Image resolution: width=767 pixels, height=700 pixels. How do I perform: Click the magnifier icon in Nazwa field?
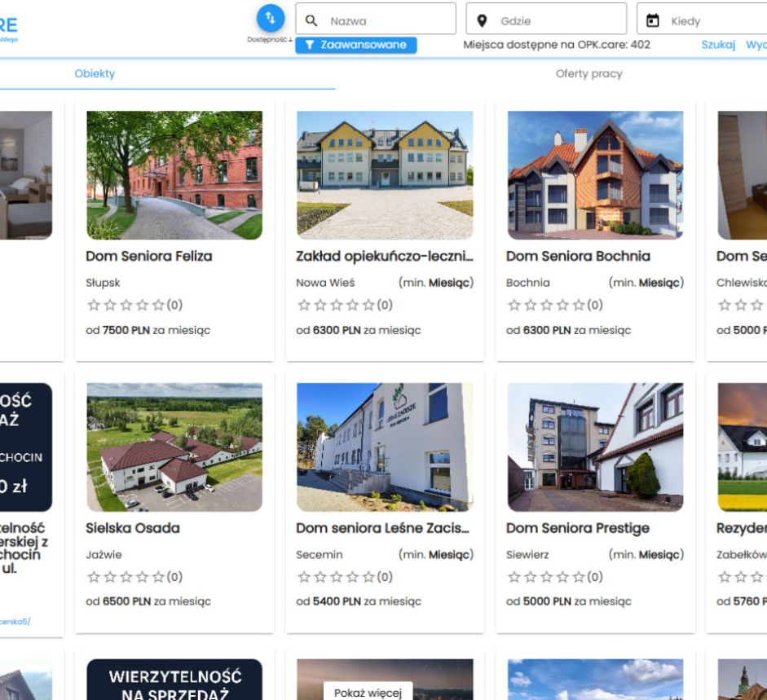click(311, 20)
